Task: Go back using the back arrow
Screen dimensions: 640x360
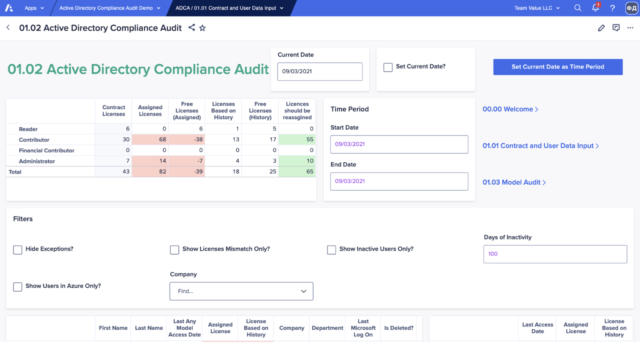Action: pyautogui.click(x=8, y=28)
